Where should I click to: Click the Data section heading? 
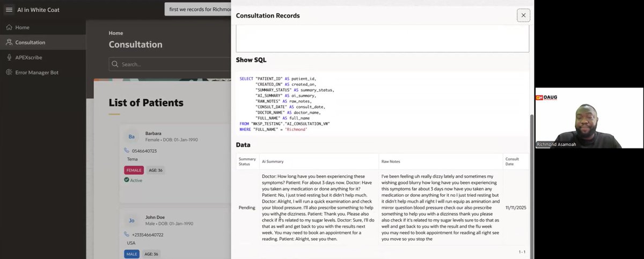coord(243,145)
